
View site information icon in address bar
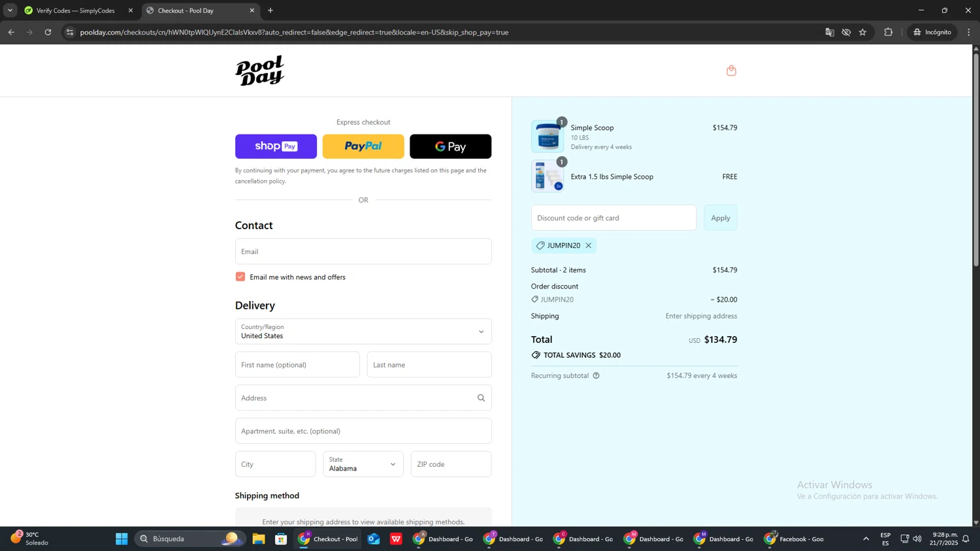70,32
